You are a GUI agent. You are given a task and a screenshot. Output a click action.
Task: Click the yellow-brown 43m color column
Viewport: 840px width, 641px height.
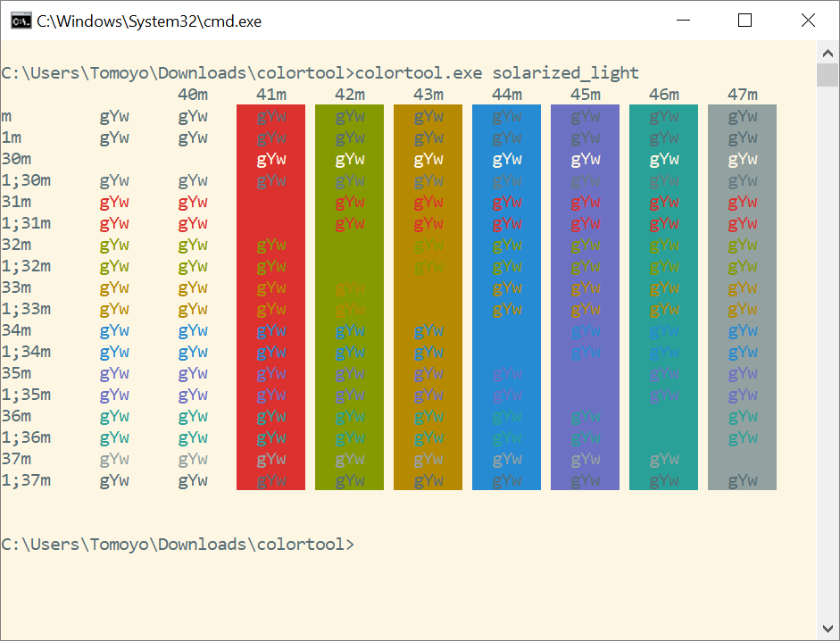coord(428,297)
